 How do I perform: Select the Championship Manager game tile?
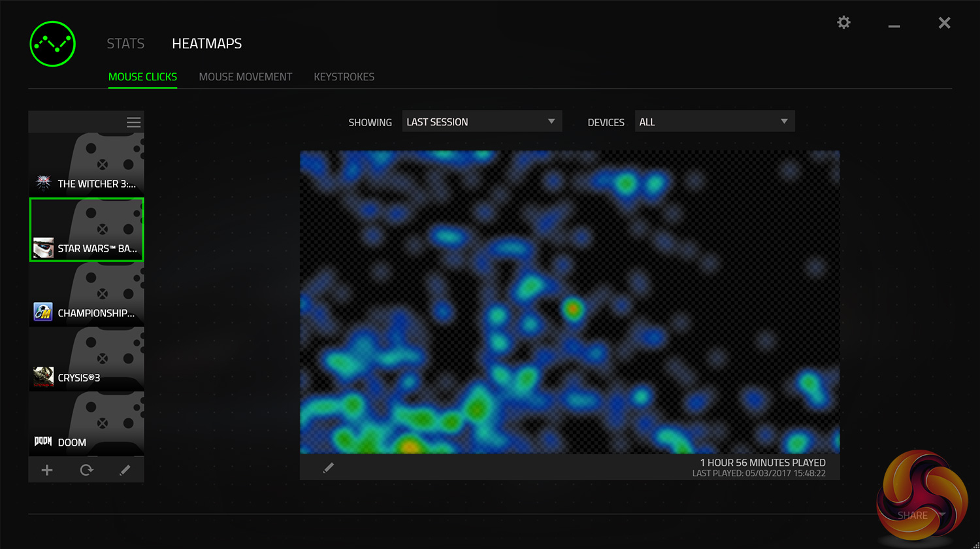coord(86,293)
